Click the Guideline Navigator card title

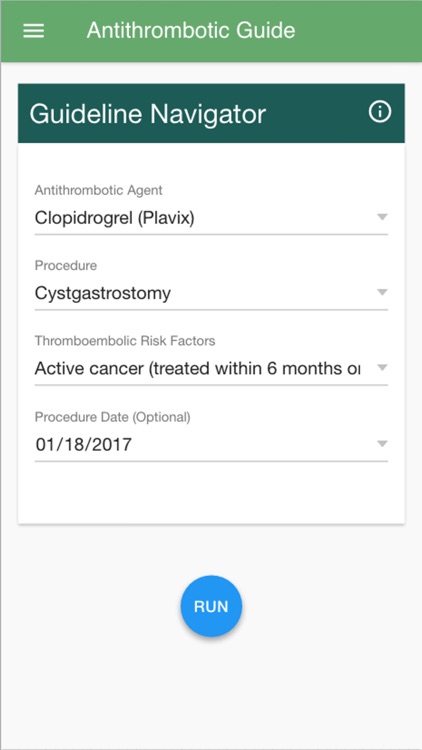point(147,114)
